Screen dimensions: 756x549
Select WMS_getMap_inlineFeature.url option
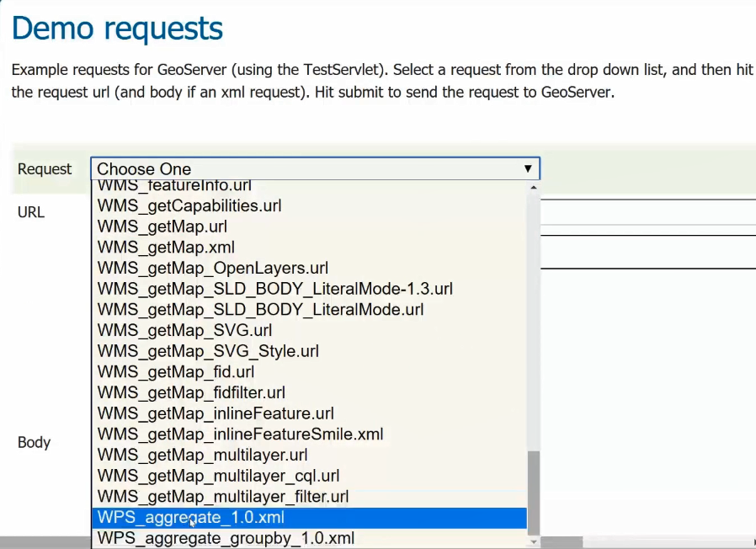(309, 413)
